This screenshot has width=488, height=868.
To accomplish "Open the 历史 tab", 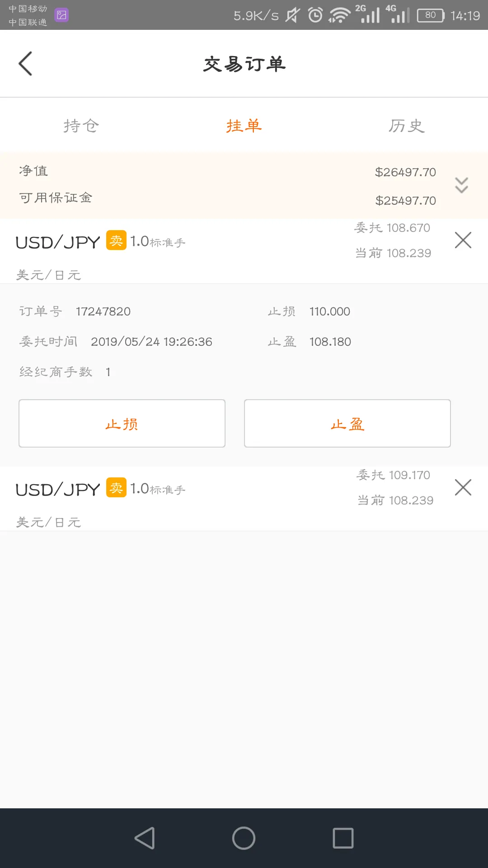I will (x=407, y=126).
